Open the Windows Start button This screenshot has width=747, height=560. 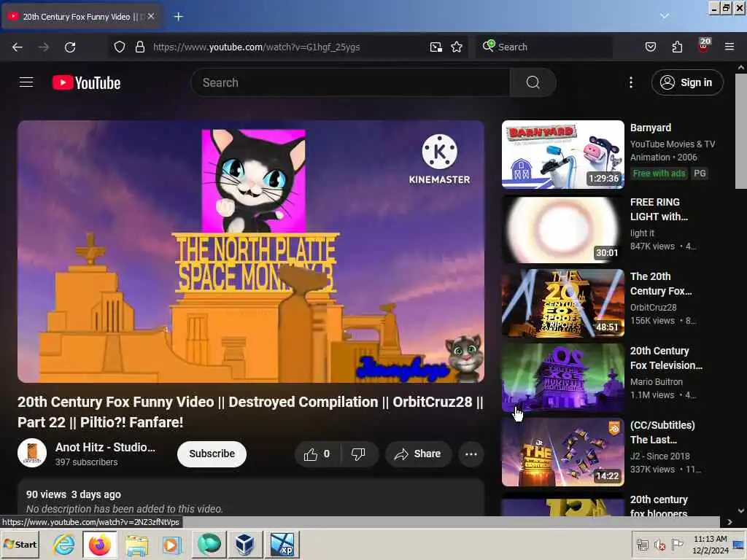tap(20, 544)
